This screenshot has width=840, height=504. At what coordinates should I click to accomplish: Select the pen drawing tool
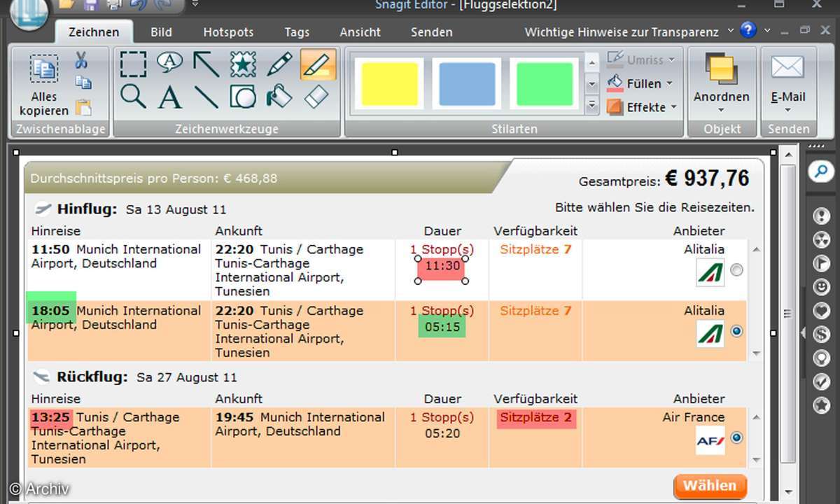coord(280,64)
